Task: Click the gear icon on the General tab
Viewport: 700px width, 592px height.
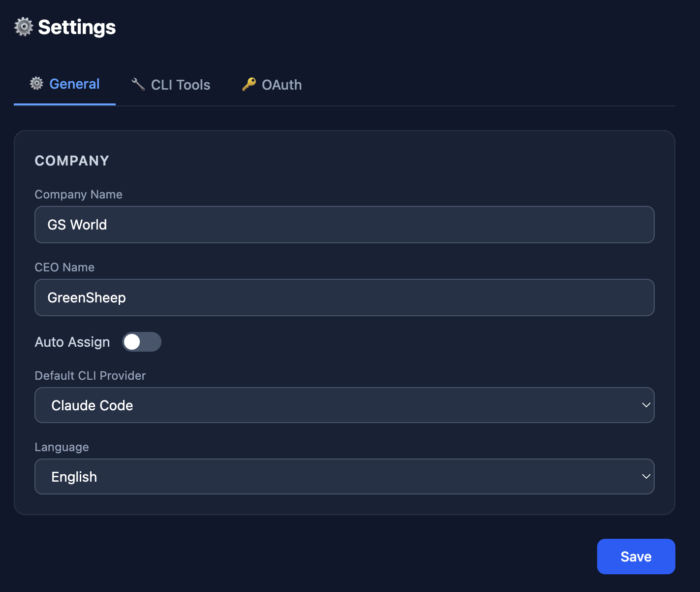Action: click(x=36, y=84)
